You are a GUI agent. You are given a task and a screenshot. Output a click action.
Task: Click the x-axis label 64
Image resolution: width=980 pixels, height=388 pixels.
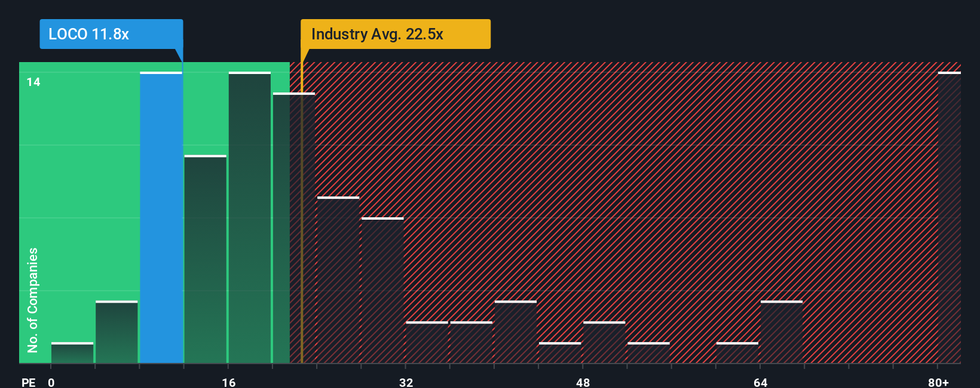click(x=760, y=382)
